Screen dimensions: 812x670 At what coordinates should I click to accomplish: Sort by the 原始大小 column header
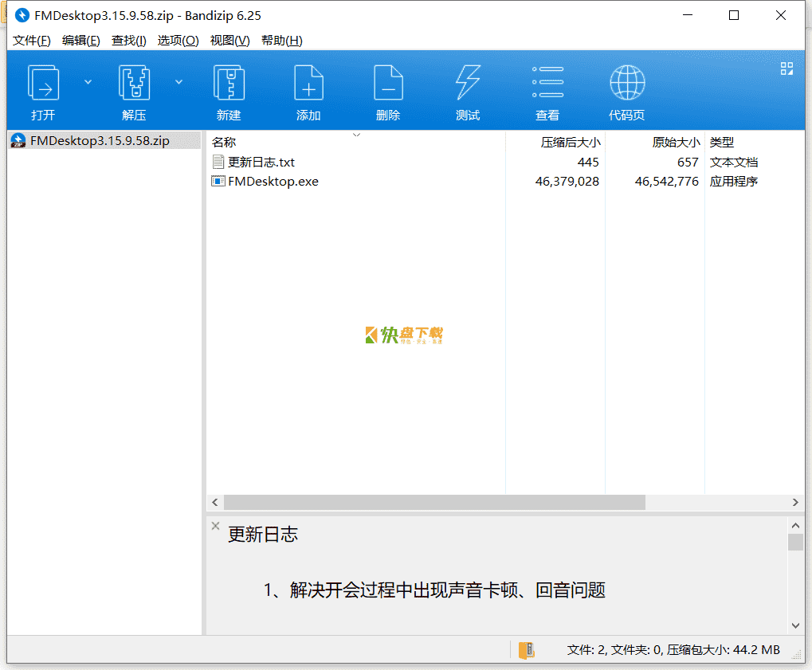[x=676, y=142]
